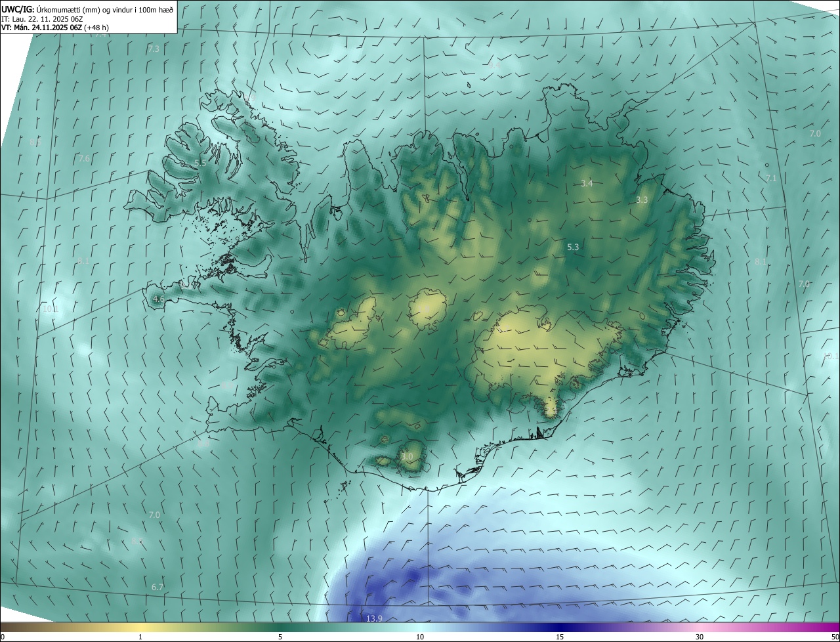Click the 6.7 value label on the map
The width and height of the screenshot is (840, 642).
(x=157, y=587)
